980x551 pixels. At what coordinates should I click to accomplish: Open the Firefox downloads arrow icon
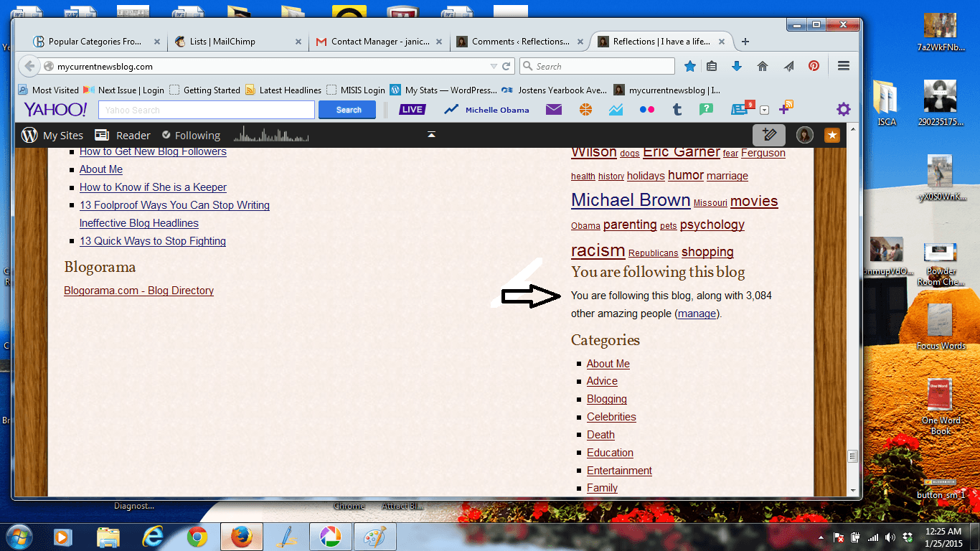[736, 66]
